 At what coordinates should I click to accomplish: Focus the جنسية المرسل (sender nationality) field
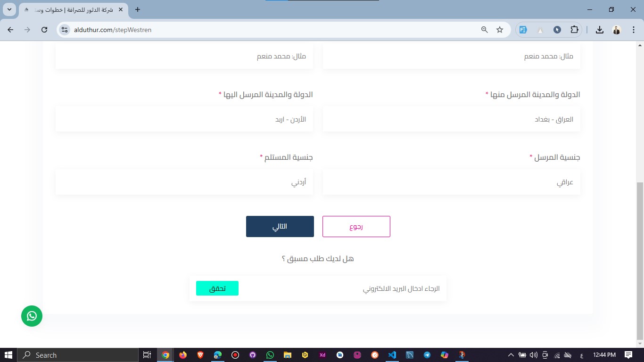[451, 182]
